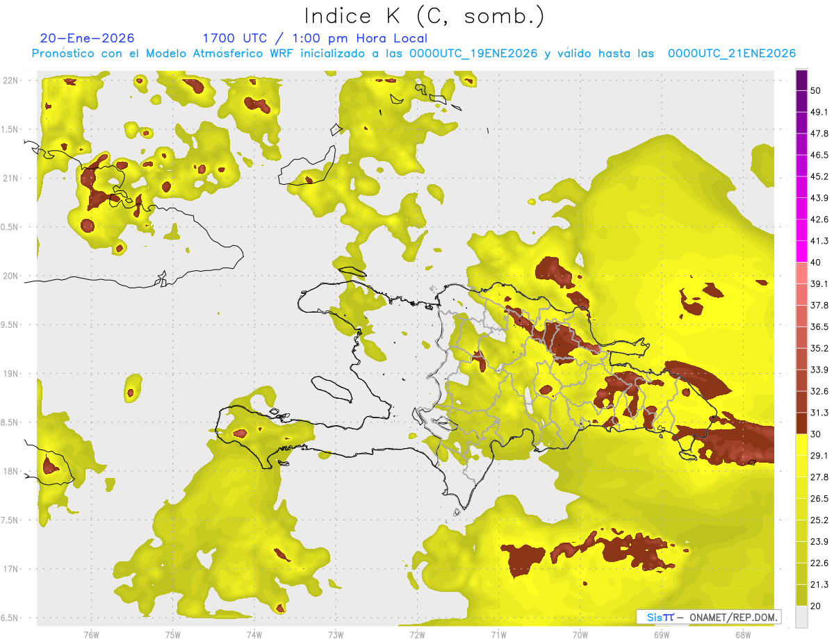This screenshot has width=834, height=644.
Task: Click the dark brown colorbar swatch between 30 and 31.3
Action: pos(802,424)
